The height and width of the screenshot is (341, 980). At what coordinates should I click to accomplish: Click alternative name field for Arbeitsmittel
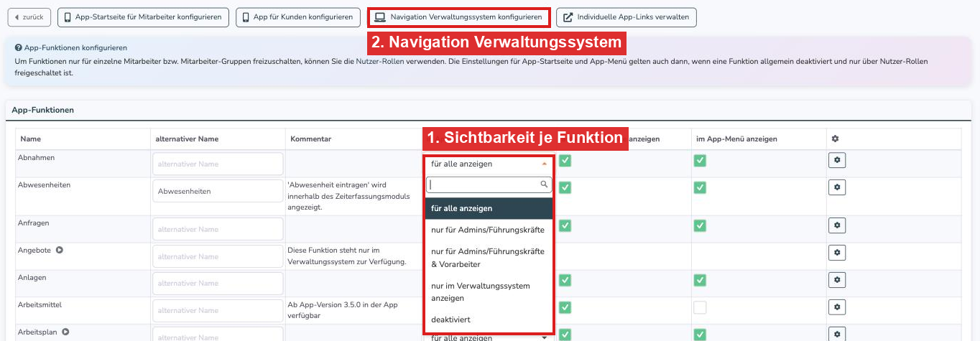(218, 310)
